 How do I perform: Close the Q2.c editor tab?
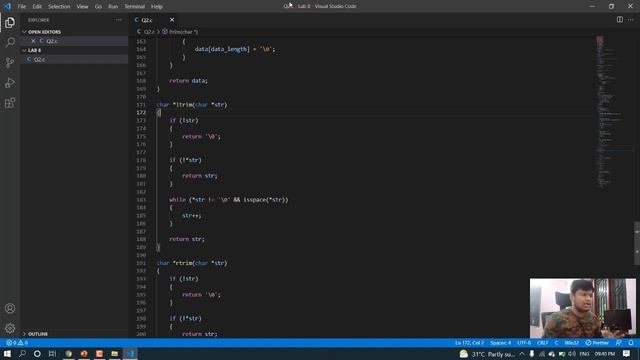[x=172, y=20]
